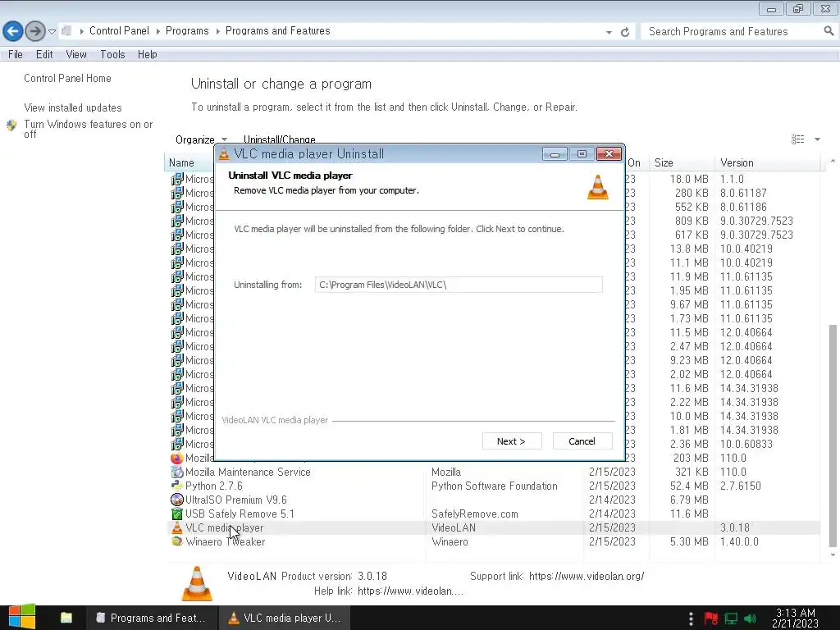The width and height of the screenshot is (840, 630).
Task: Open the Windows Start button
Action: (x=22, y=618)
